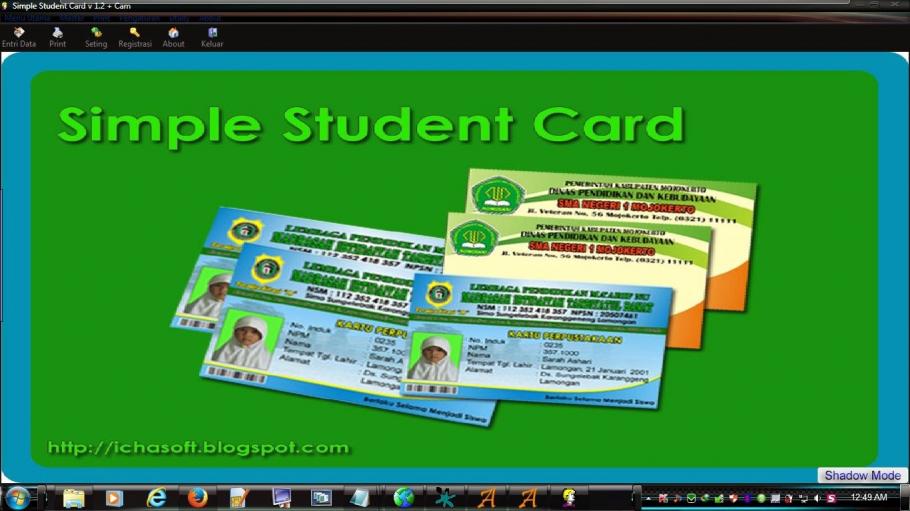Launch Internet Explorer from taskbar
This screenshot has height=511, width=910.
click(x=156, y=498)
